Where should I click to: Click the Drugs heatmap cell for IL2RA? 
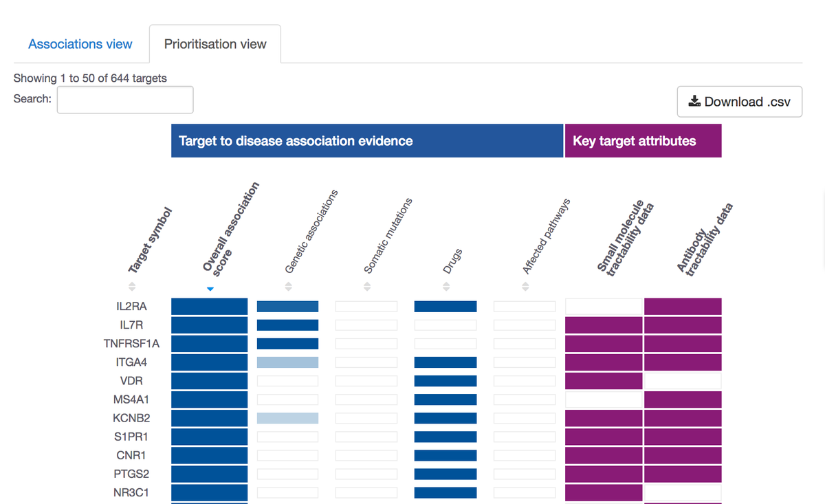click(x=445, y=306)
